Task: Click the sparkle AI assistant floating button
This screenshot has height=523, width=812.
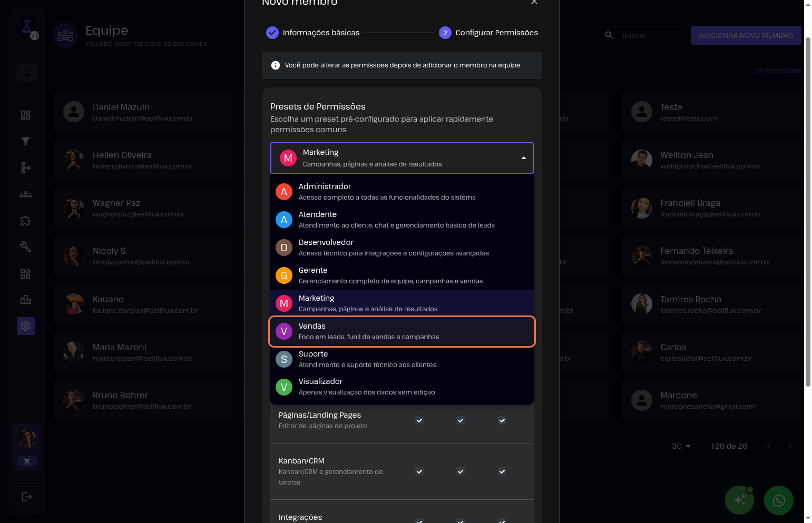Action: (x=739, y=500)
